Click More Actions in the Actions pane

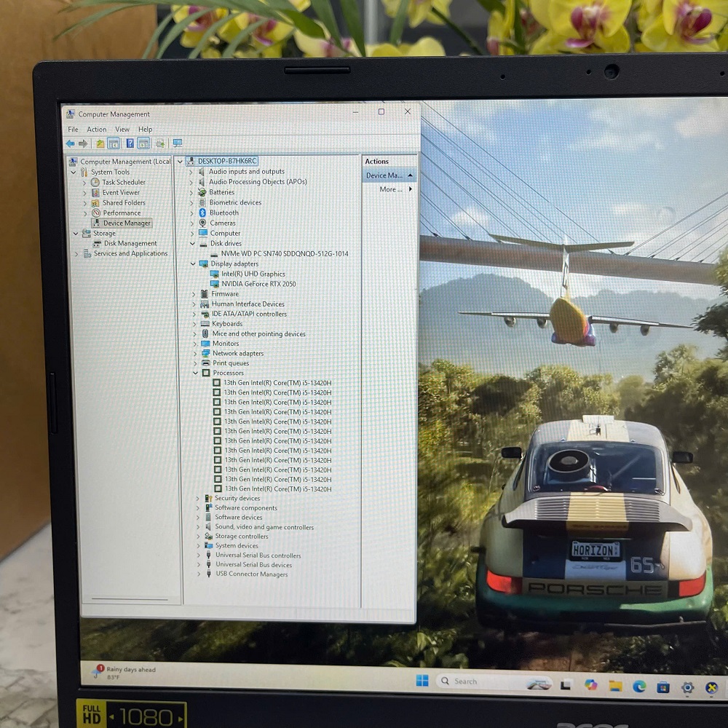[395, 189]
